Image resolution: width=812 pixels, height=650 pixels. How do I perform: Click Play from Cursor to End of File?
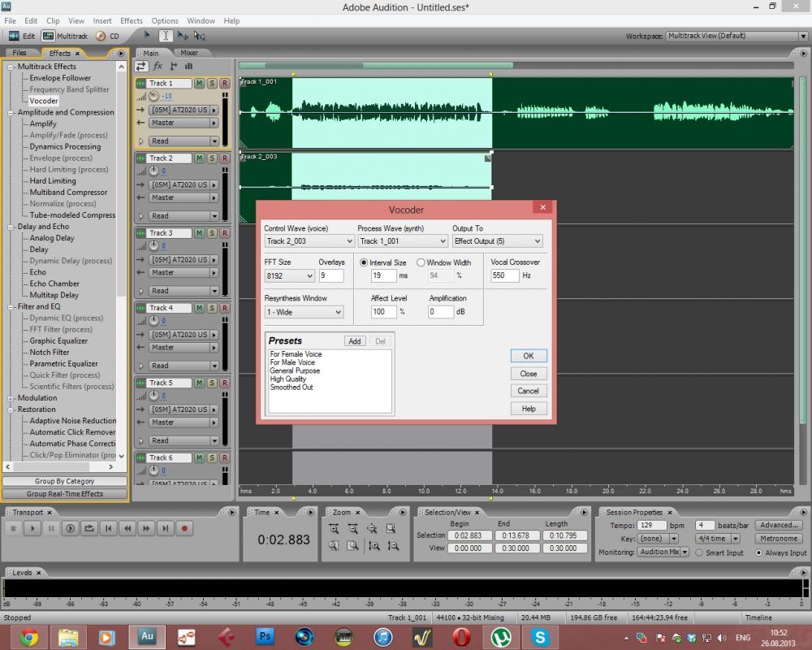click(x=71, y=529)
